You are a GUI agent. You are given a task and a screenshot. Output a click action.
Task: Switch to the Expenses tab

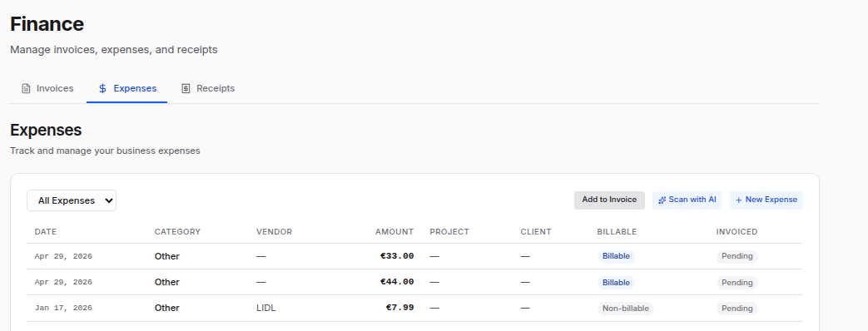click(x=127, y=88)
